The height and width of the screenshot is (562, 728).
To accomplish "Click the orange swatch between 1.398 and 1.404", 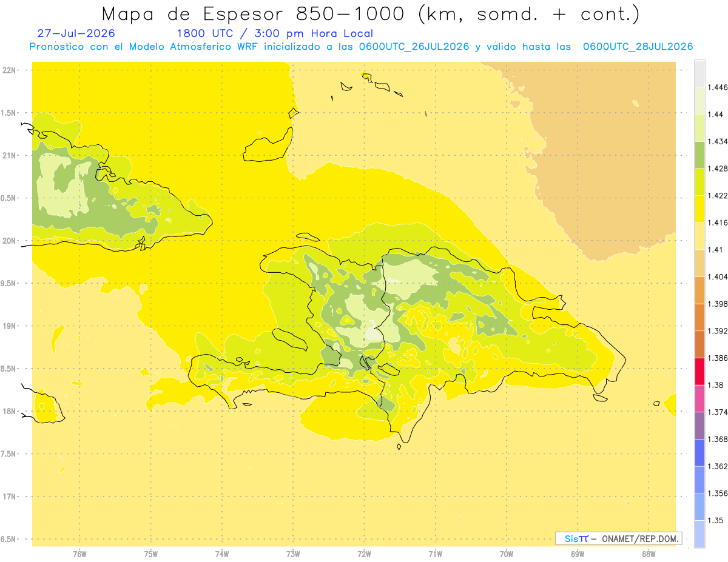I will 699,290.
